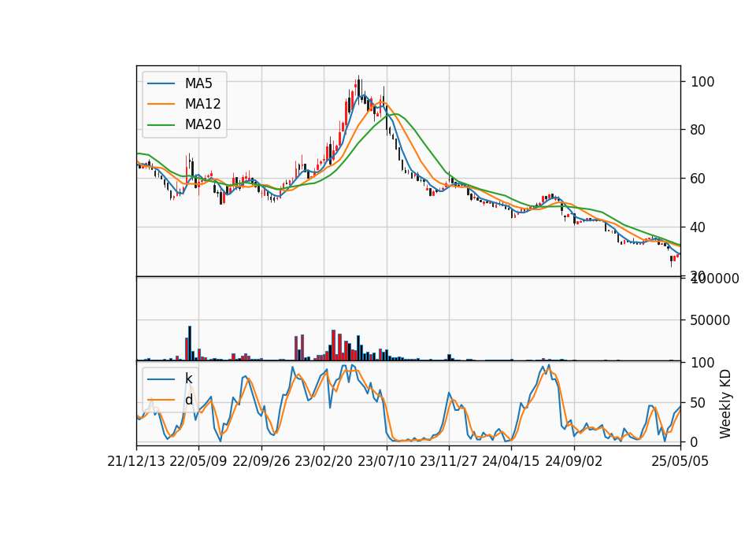
Task: Click the d legend label in KD panel
Action: pyautogui.click(x=188, y=400)
